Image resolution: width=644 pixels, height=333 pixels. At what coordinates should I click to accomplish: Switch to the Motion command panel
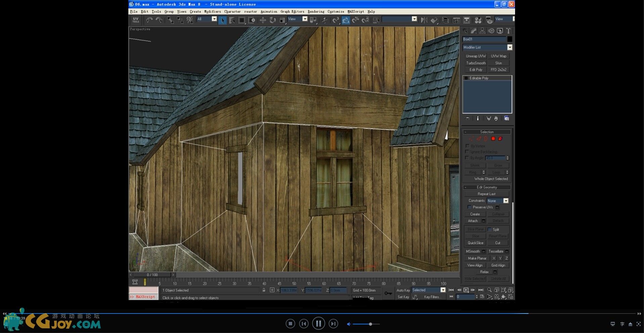pos(491,31)
